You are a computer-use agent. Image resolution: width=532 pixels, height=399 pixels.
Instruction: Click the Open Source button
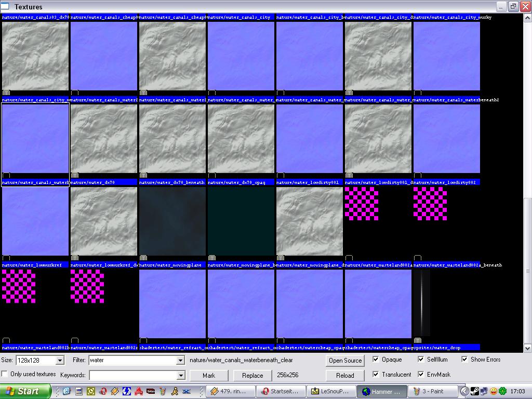point(345,361)
